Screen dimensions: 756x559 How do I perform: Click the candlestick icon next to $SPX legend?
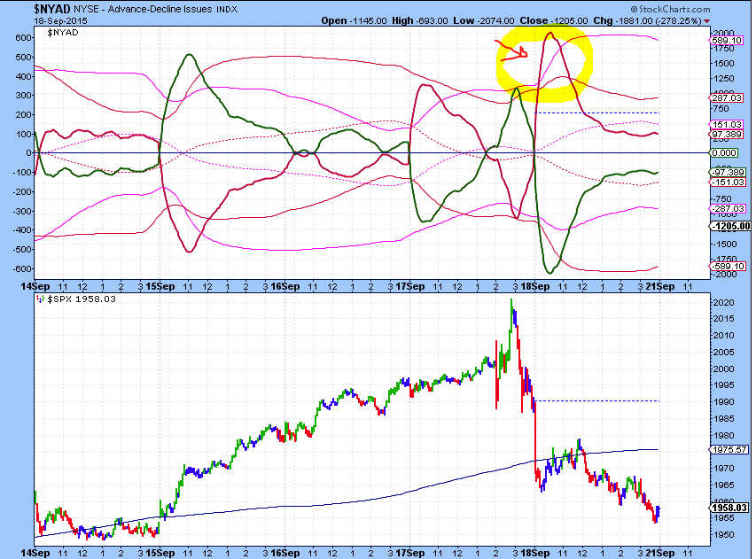tap(41, 299)
